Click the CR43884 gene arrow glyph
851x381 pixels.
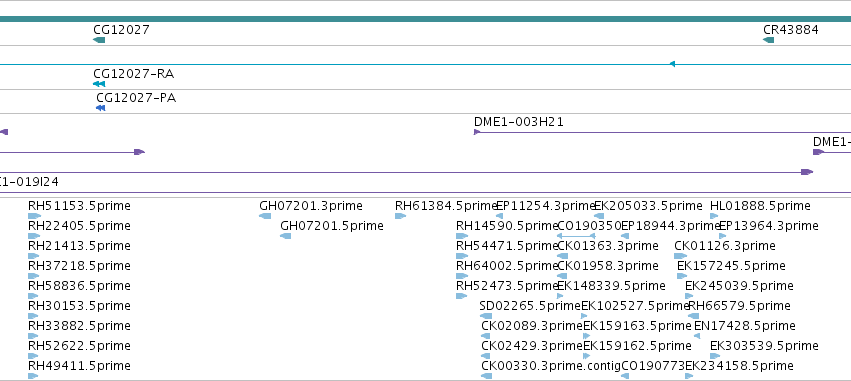[769, 40]
